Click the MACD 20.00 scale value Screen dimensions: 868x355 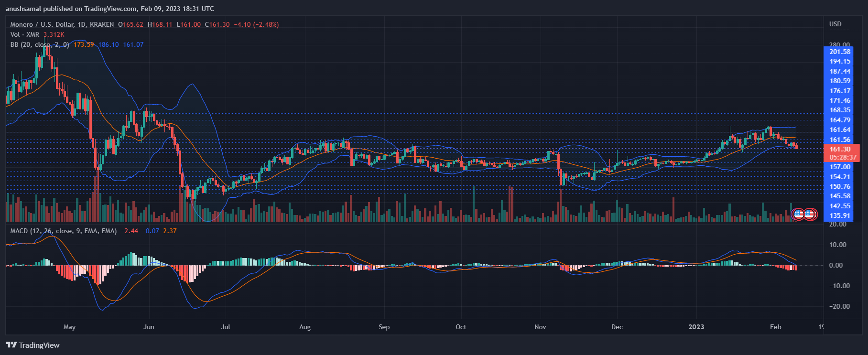point(838,224)
